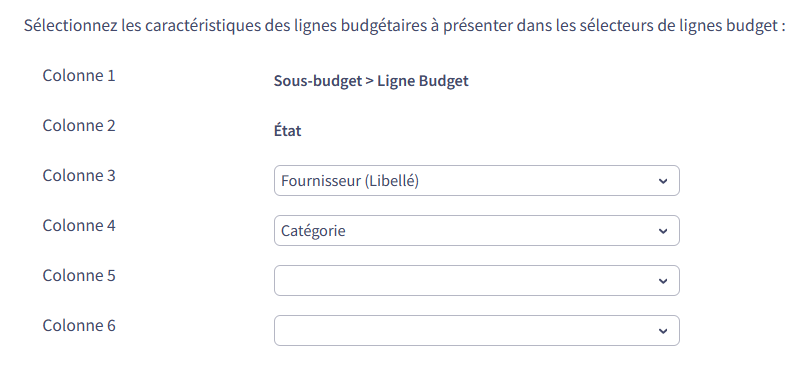
Task: Click the bold Ligne Budget text
Action: 423,81
